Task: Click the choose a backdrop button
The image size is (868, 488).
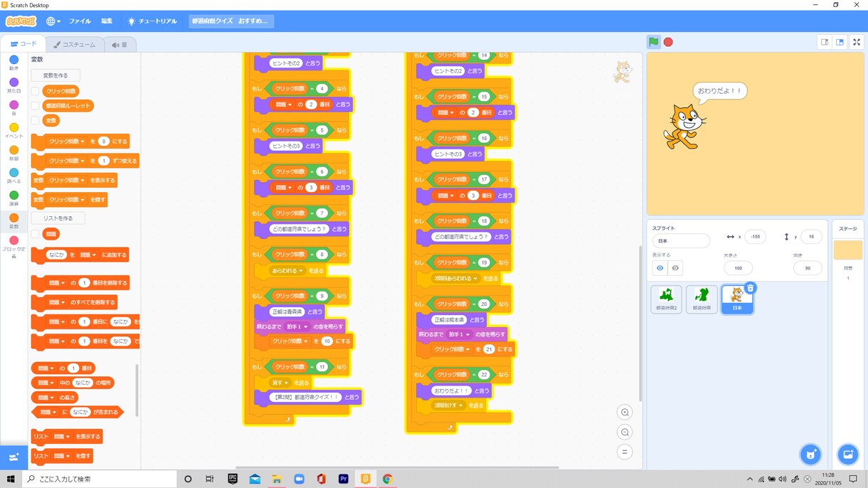Action: pos(847,454)
